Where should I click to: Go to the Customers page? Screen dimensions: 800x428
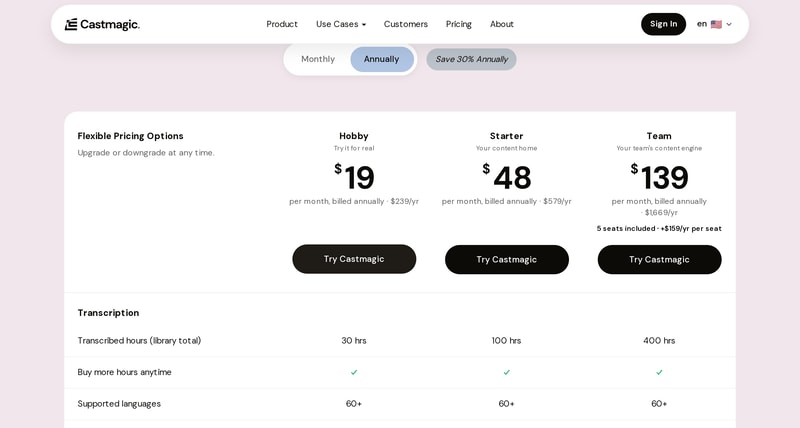pos(406,24)
